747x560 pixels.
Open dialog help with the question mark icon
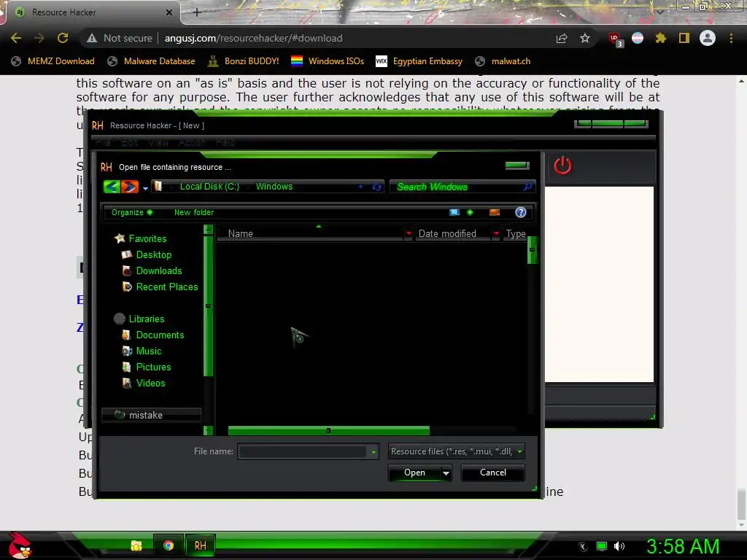click(521, 212)
